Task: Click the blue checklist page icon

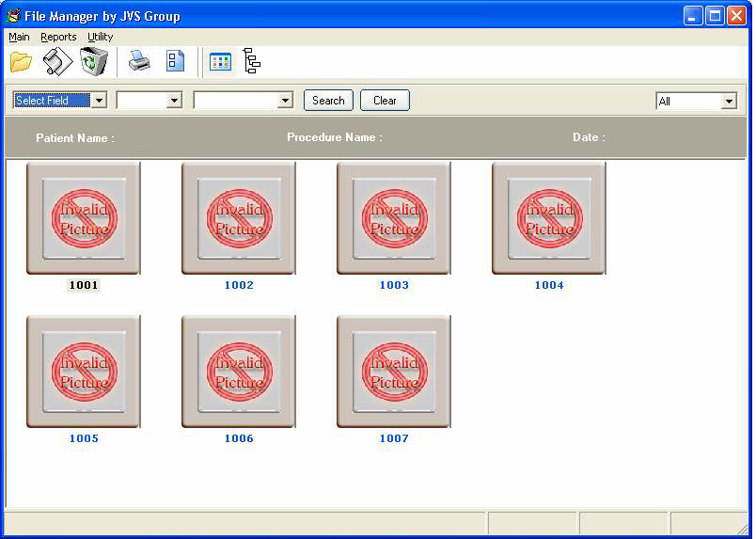Action: click(175, 62)
